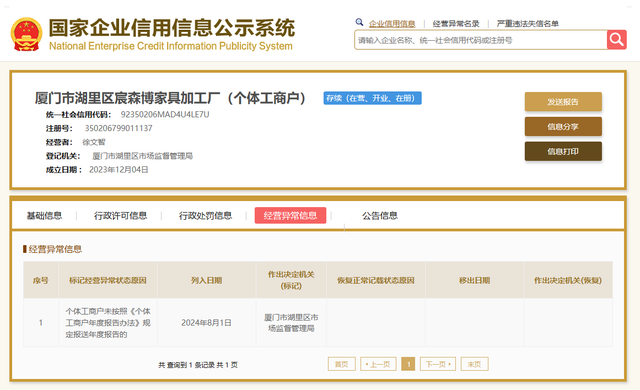Jump to last page with 末页
Viewport: 640px width, 390px height.
click(474, 364)
